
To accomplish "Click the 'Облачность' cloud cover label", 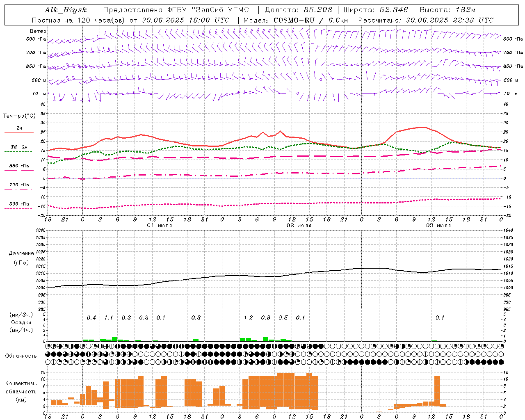I will tap(21, 356).
